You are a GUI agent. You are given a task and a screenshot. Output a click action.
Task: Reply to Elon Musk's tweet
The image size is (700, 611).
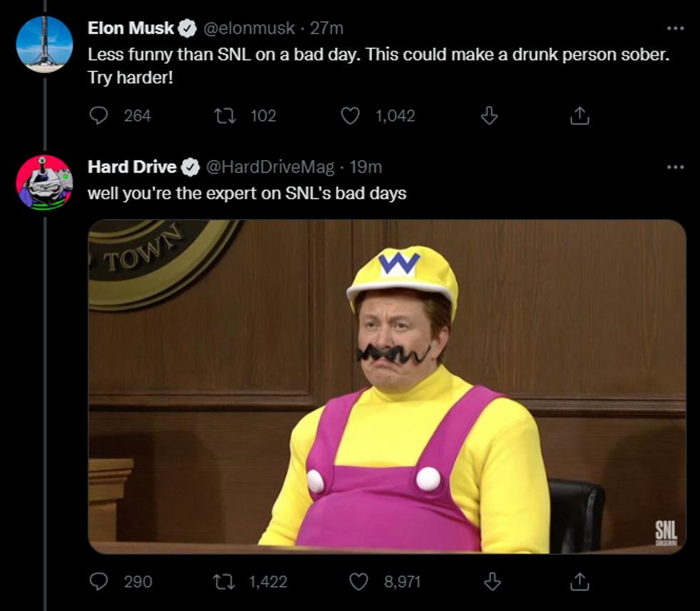click(99, 116)
